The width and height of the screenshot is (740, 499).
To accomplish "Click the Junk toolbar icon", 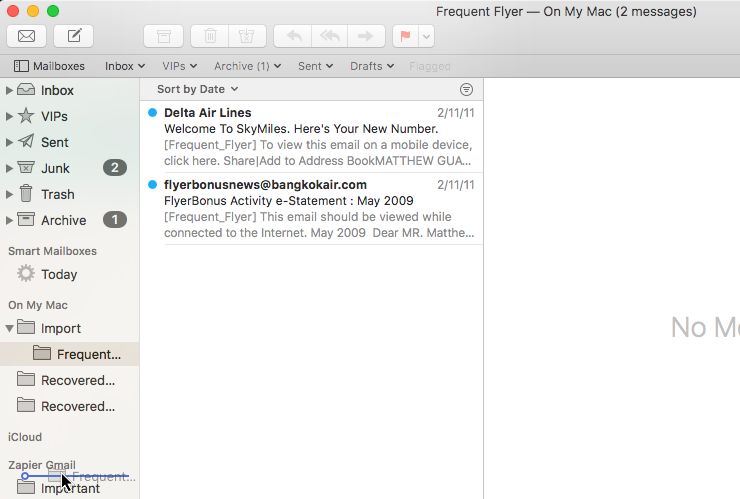I will tap(245, 36).
